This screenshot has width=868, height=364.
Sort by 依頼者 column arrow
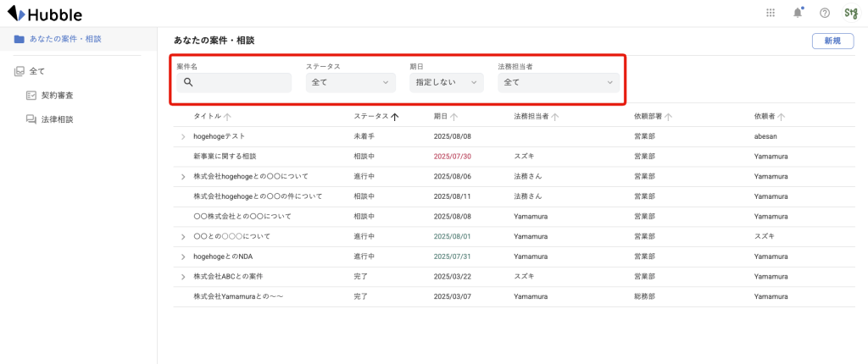click(781, 117)
